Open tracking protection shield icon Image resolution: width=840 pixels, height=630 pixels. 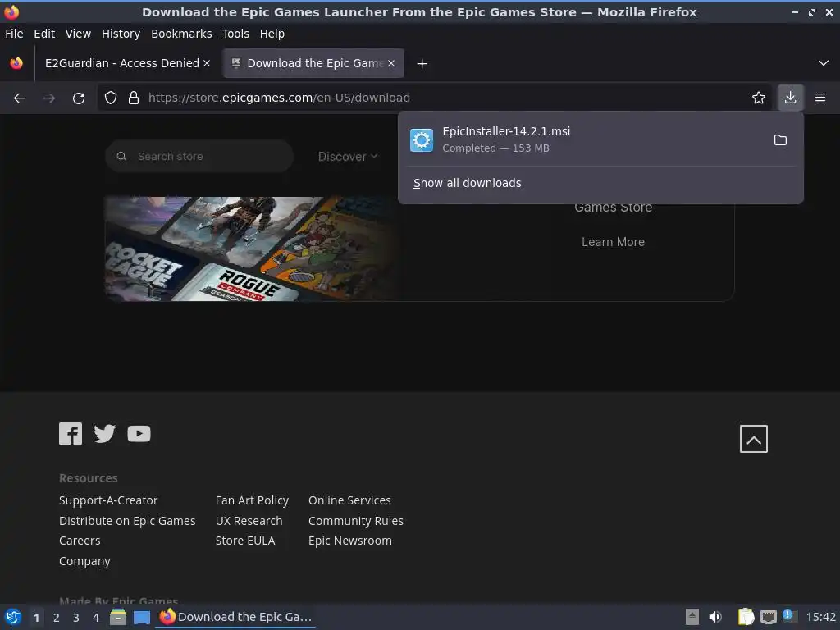111,98
